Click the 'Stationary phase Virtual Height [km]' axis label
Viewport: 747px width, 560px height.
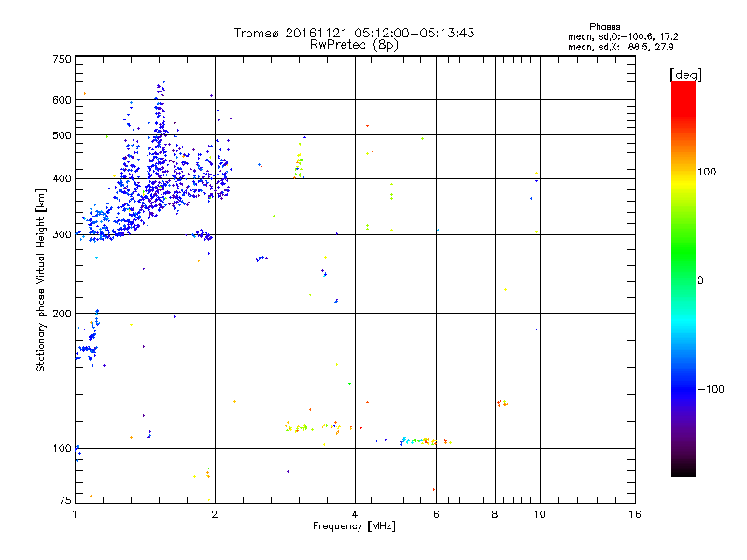coord(41,280)
